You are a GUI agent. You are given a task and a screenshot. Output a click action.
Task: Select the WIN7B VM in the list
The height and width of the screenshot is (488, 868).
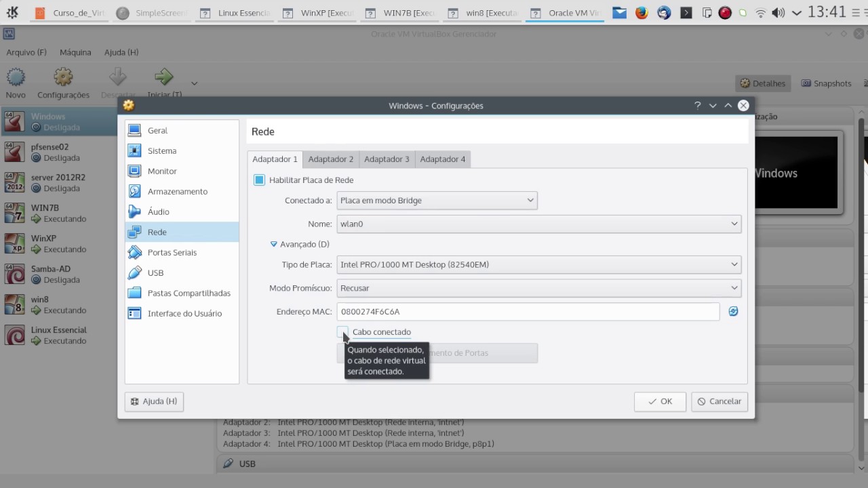tap(60, 213)
